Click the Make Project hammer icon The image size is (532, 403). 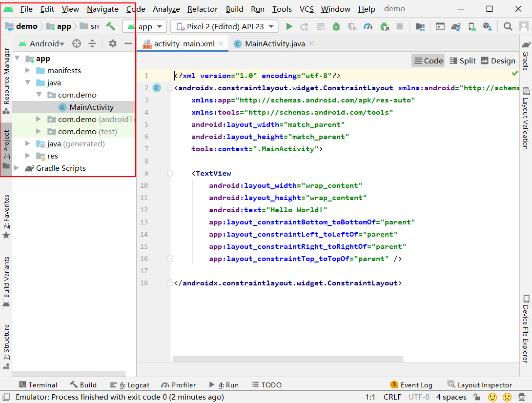click(111, 26)
